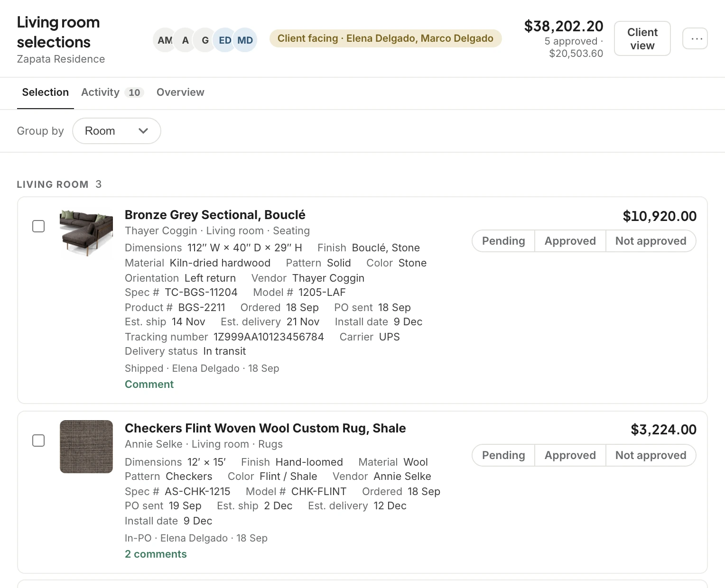Click the LIVING ROOM group header
Screen dimensions: 725x588
[x=59, y=184]
